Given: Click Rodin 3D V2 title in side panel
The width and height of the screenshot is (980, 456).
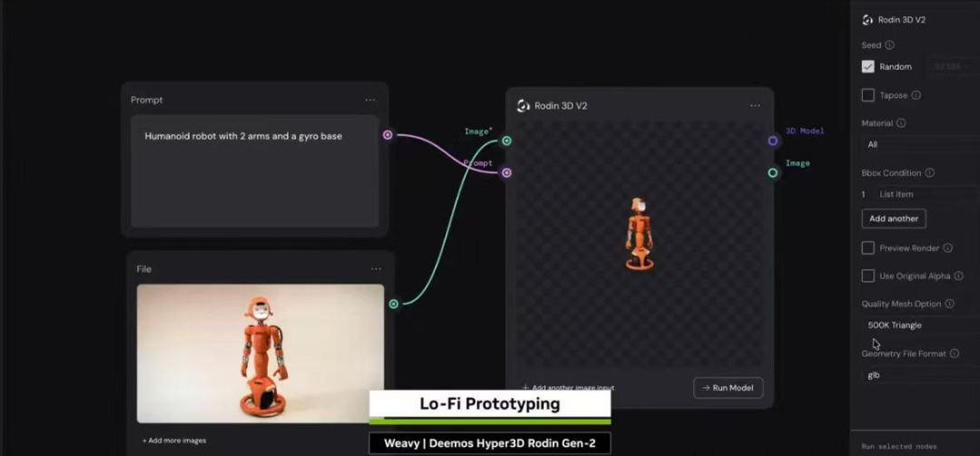Looking at the screenshot, I should coord(902,20).
